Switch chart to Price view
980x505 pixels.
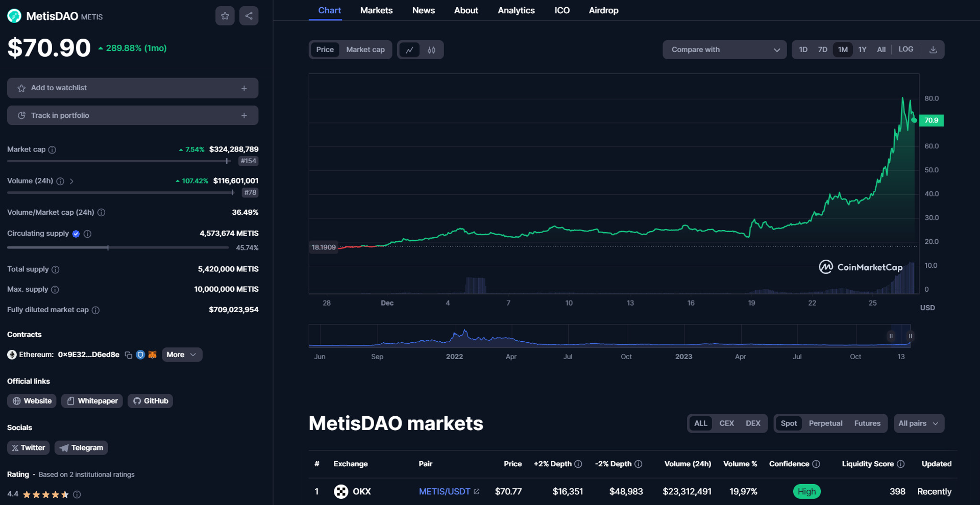(325, 49)
